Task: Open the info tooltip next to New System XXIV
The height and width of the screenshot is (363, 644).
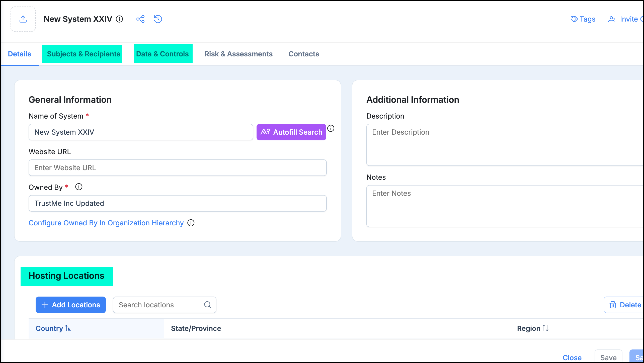Action: 120,19
